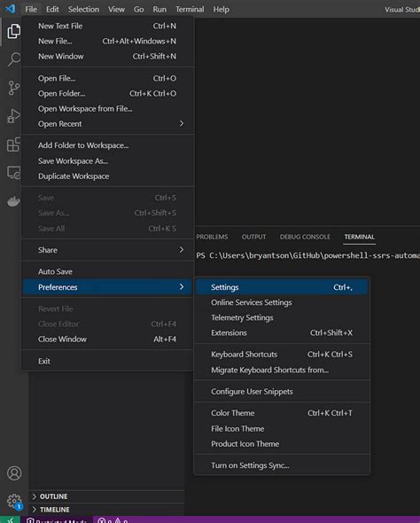Open Online Services Settings
Viewport: 420px width, 523px height.
(282, 302)
